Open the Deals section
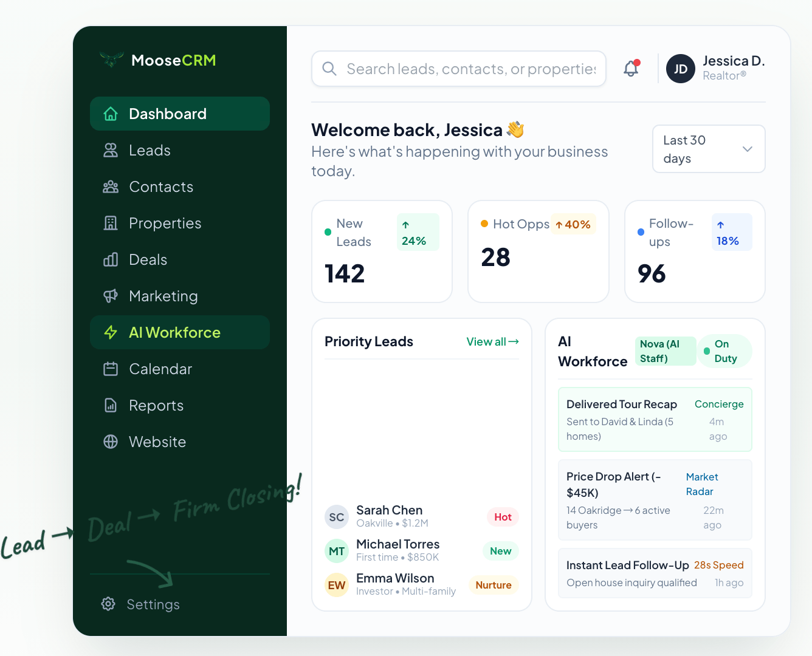This screenshot has height=656, width=812. (180, 259)
